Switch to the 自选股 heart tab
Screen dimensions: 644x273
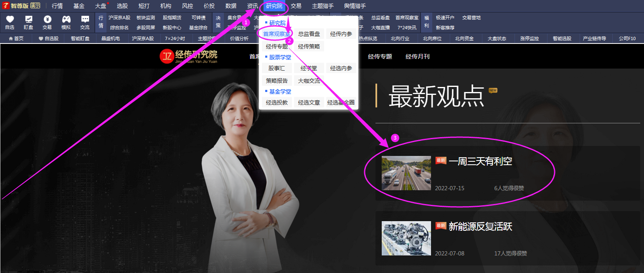(x=48, y=38)
